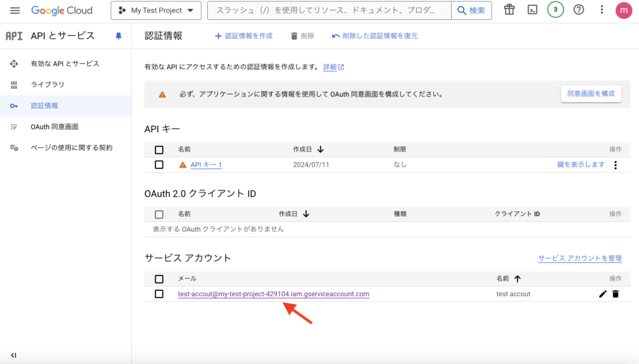Click the 同意画面を構成 button
639x364 pixels.
coord(590,94)
